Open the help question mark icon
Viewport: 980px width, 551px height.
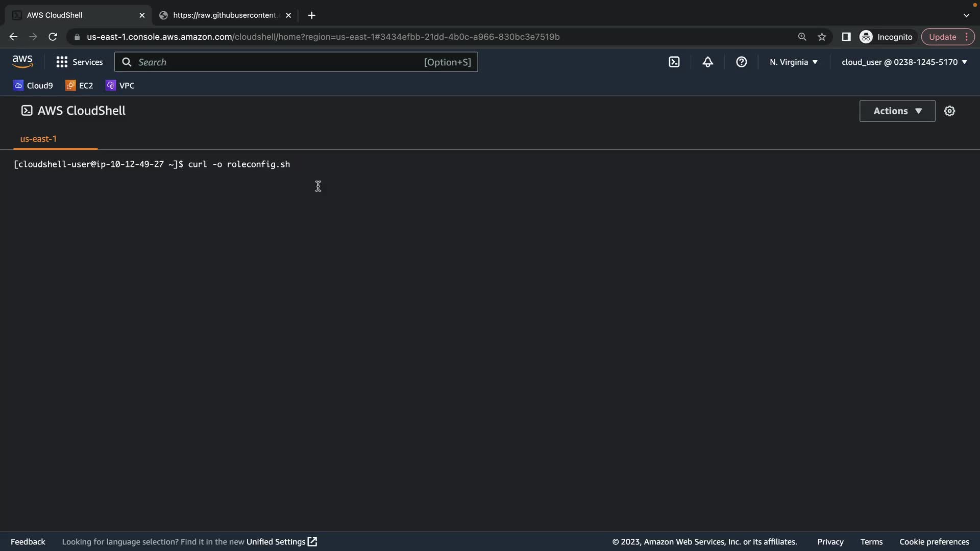[x=741, y=62]
